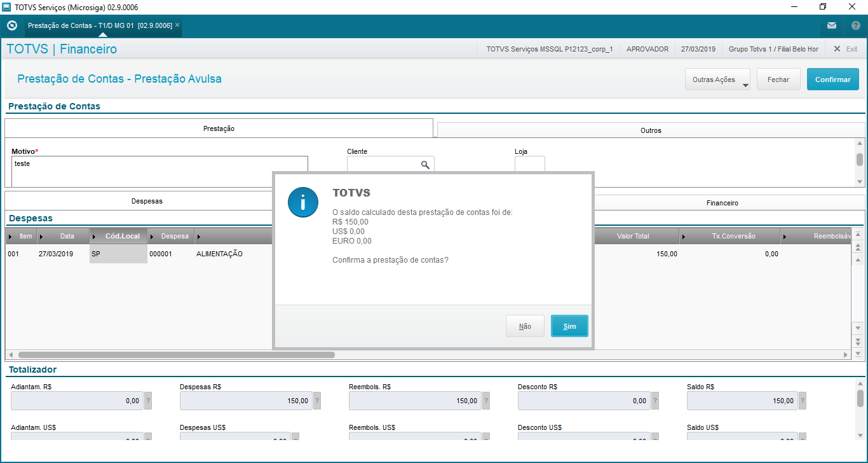Click the 0,00 Tx.Conversão cell
Screen dimensions: 868x463
click(729, 254)
